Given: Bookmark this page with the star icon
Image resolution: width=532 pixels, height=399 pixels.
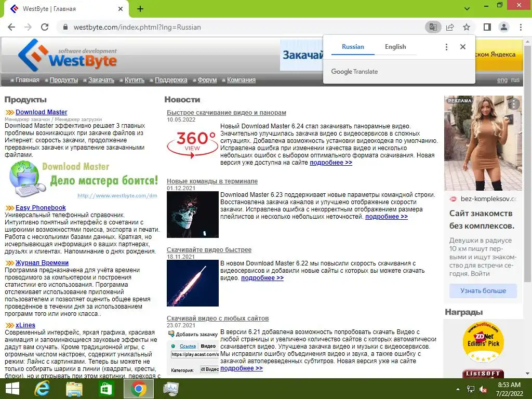Looking at the screenshot, I should pyautogui.click(x=467, y=27).
